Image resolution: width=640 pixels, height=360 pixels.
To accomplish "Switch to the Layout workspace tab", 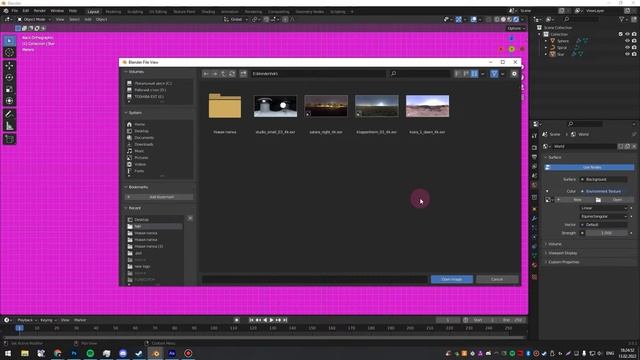I will click(x=93, y=12).
